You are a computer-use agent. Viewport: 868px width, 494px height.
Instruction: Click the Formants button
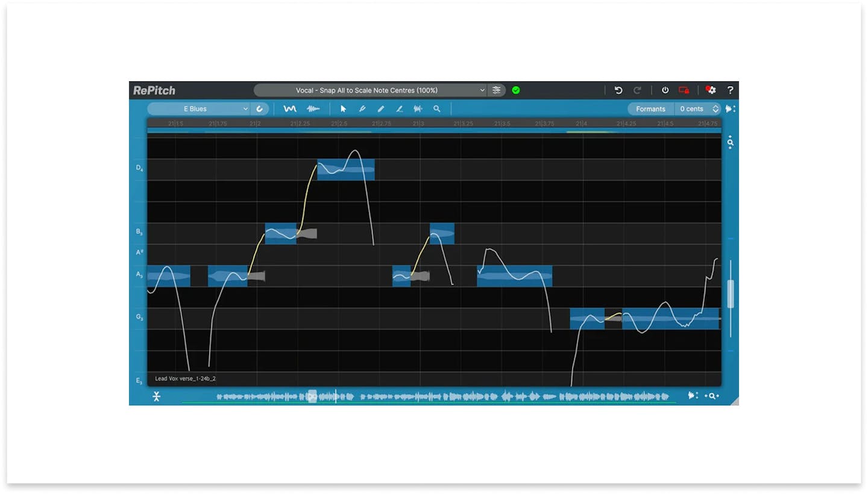click(x=650, y=109)
